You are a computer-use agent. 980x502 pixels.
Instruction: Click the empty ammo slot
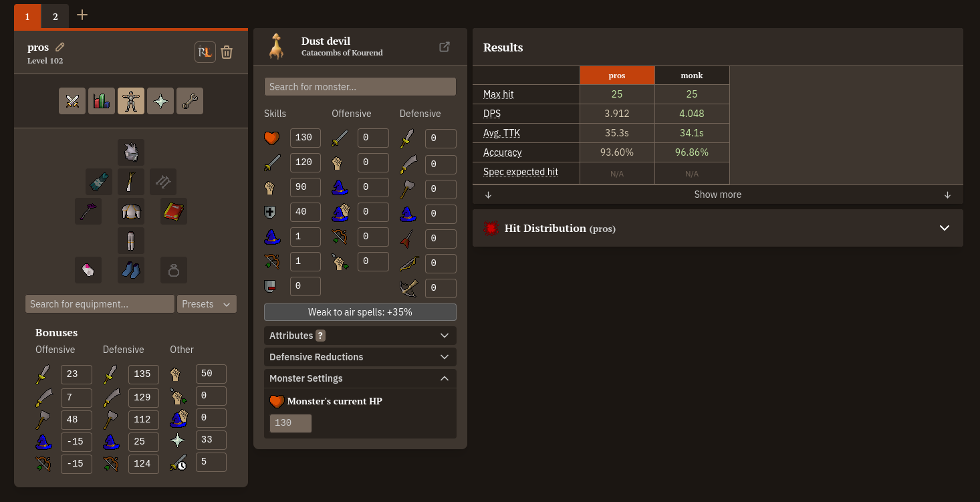(x=163, y=182)
